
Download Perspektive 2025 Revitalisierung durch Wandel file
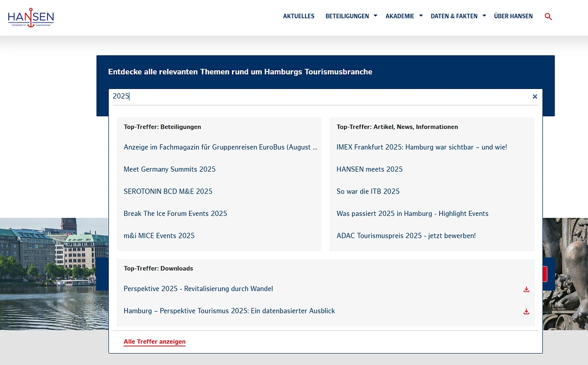(526, 289)
